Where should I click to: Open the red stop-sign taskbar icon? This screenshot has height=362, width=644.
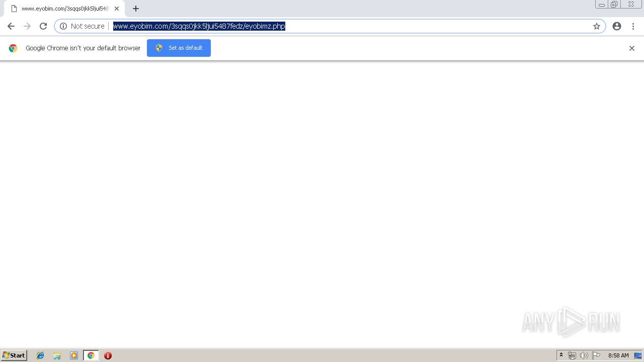point(108,355)
